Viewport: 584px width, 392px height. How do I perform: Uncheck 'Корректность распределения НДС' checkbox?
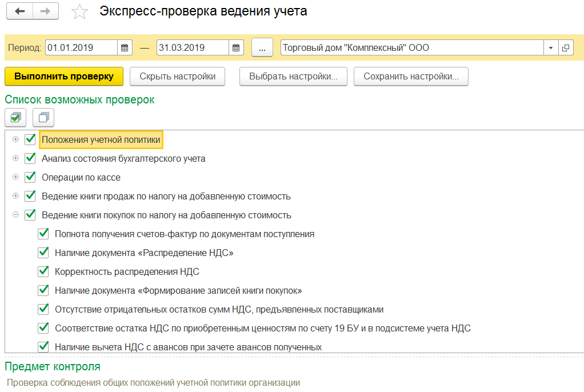[43, 271]
